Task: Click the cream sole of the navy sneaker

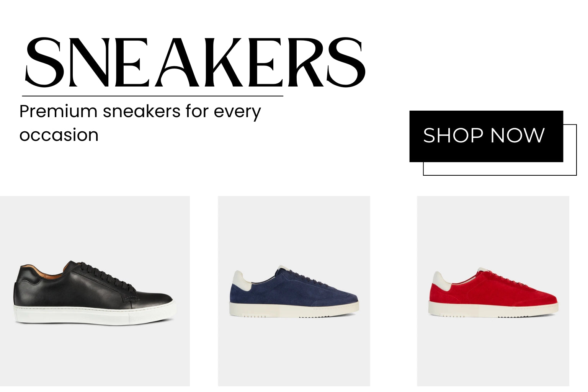Action: point(294,309)
